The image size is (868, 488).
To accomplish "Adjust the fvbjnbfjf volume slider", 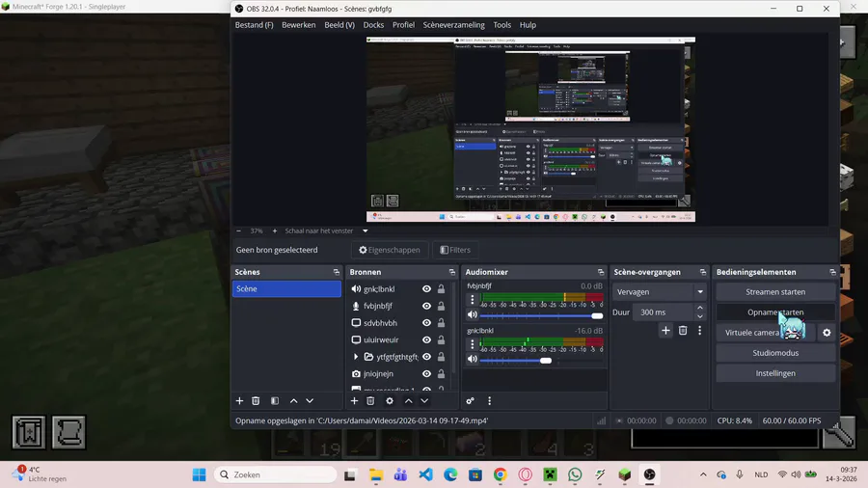I will point(541,316).
